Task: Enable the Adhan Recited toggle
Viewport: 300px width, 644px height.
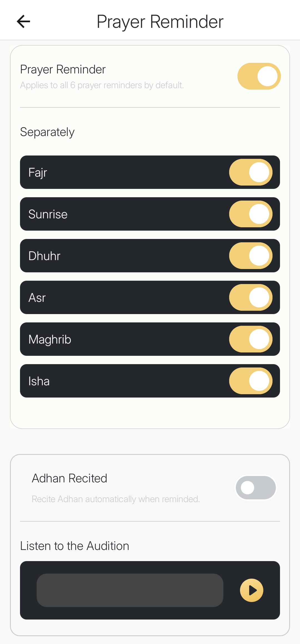Action: click(256, 487)
